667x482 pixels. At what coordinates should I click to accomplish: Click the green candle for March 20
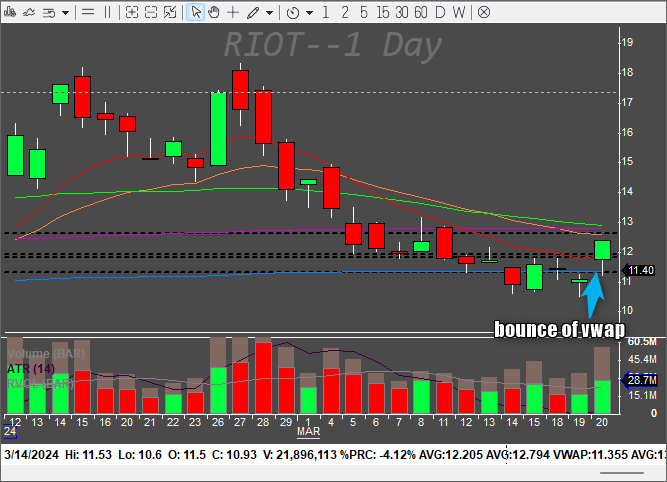click(602, 250)
